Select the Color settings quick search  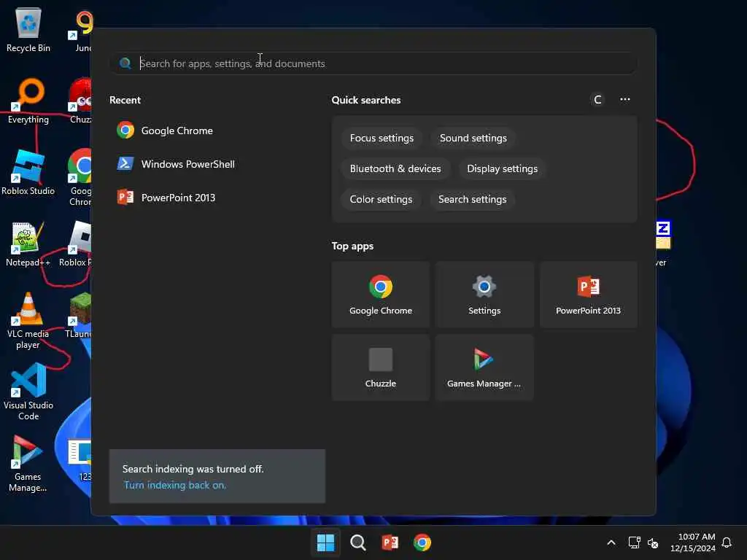pyautogui.click(x=381, y=199)
